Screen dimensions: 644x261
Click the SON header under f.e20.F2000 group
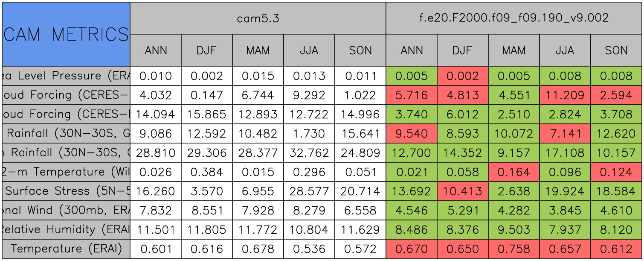click(x=616, y=50)
